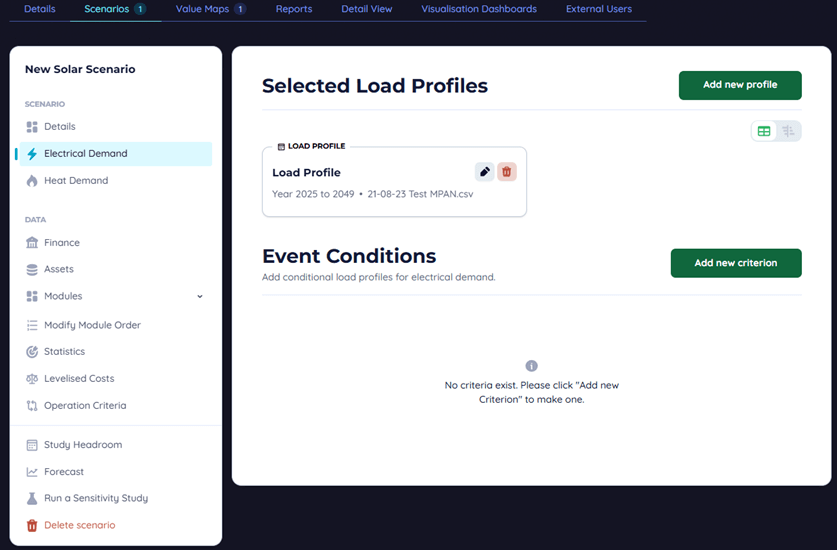Open Statistics in the sidebar

point(115,351)
